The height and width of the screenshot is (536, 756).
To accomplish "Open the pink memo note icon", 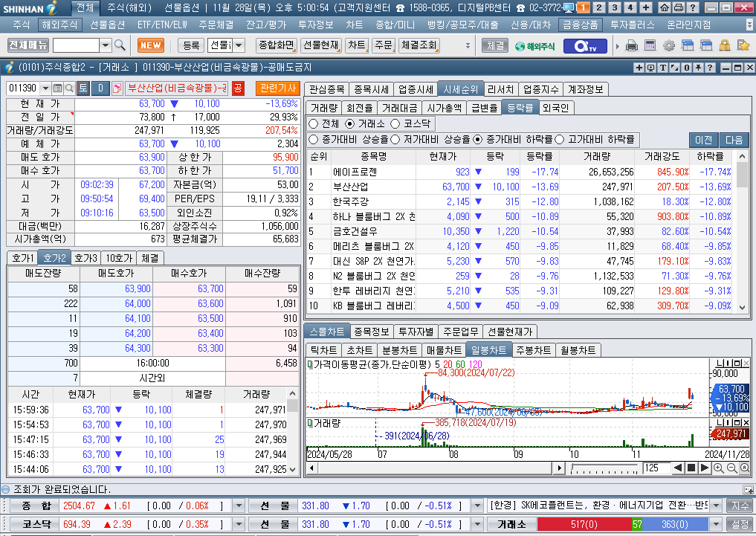I will coord(117,88).
